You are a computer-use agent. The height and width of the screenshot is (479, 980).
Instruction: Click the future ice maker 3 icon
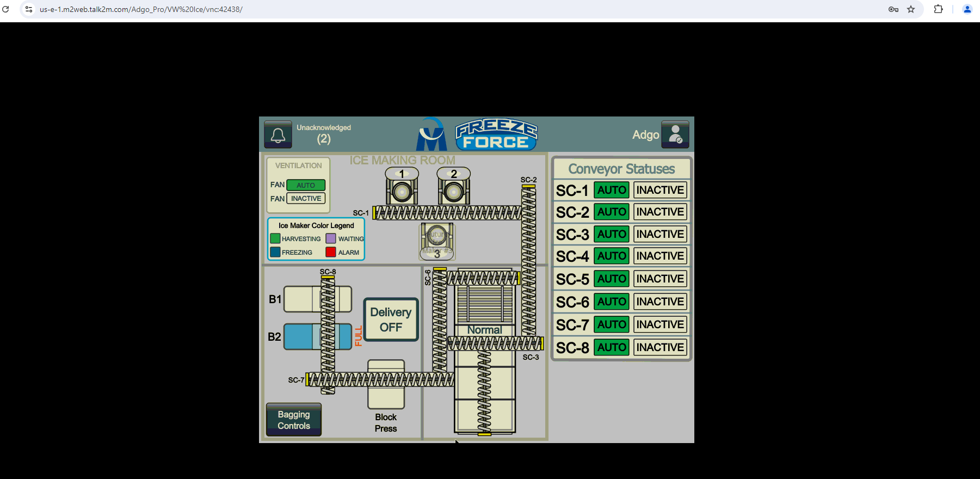tap(436, 242)
